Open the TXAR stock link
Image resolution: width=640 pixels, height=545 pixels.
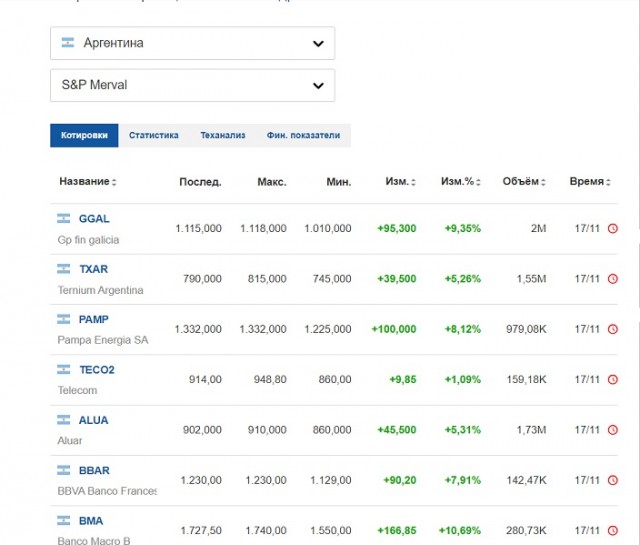(94, 269)
